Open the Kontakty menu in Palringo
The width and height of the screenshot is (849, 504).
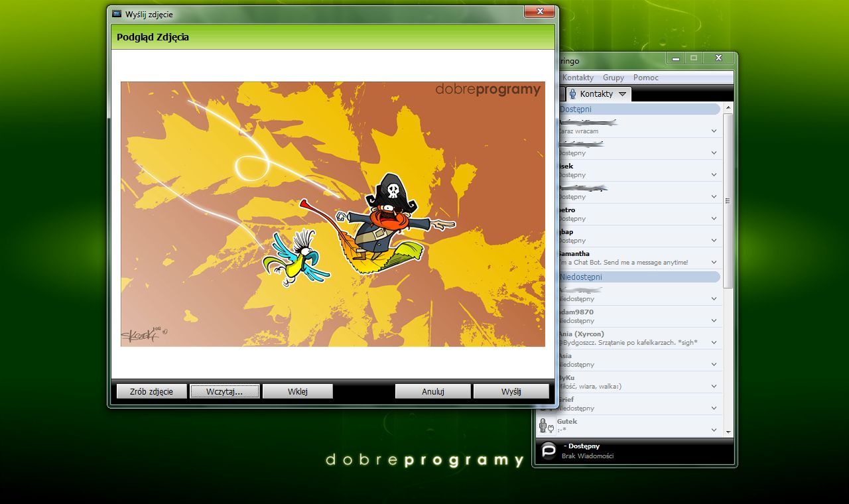[x=578, y=78]
